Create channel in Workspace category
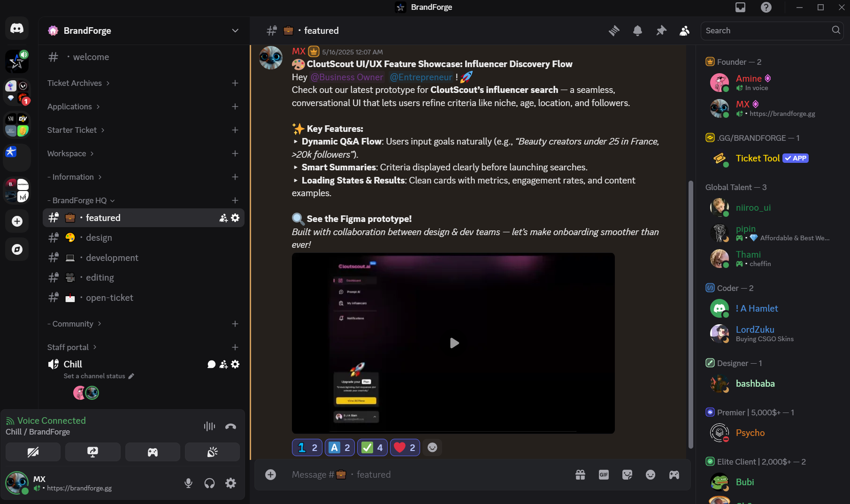Image resolution: width=850 pixels, height=504 pixels. (x=235, y=153)
